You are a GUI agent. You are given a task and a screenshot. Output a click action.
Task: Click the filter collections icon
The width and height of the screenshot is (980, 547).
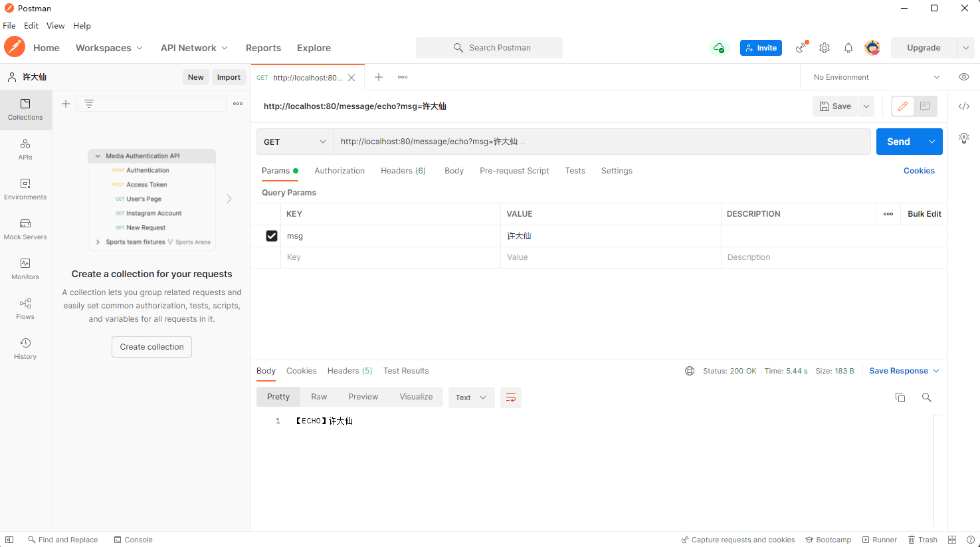click(x=89, y=104)
